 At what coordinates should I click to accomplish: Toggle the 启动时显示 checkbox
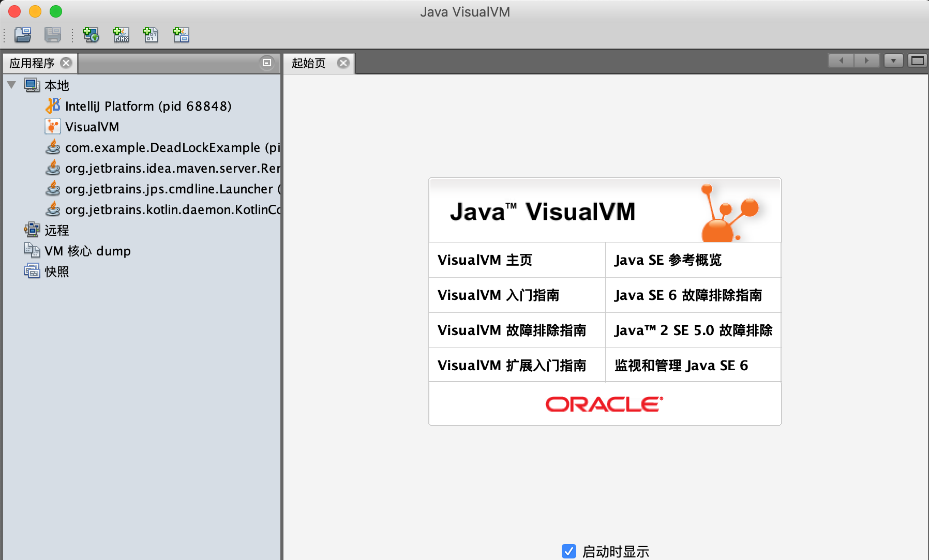coord(569,551)
